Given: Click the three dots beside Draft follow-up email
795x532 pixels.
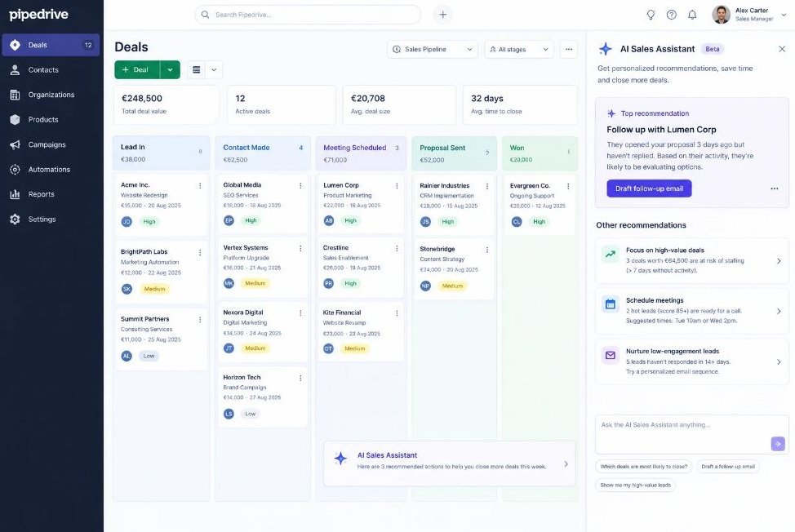Looking at the screenshot, I should point(775,188).
